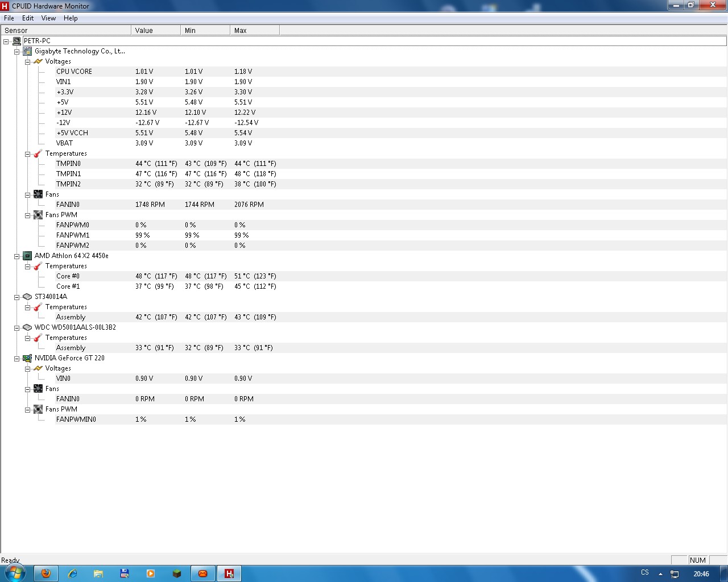728x582 pixels.
Task: Click the 2076 RPM max fan value
Action: click(249, 205)
